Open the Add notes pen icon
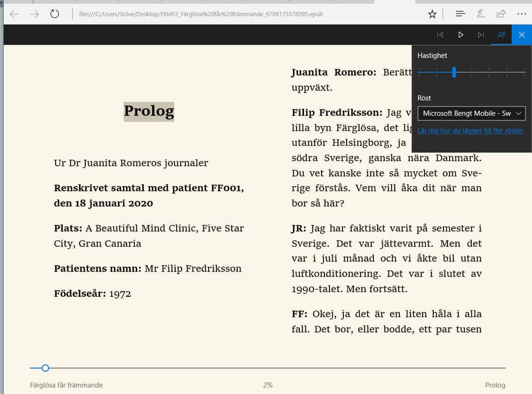 coord(481,14)
